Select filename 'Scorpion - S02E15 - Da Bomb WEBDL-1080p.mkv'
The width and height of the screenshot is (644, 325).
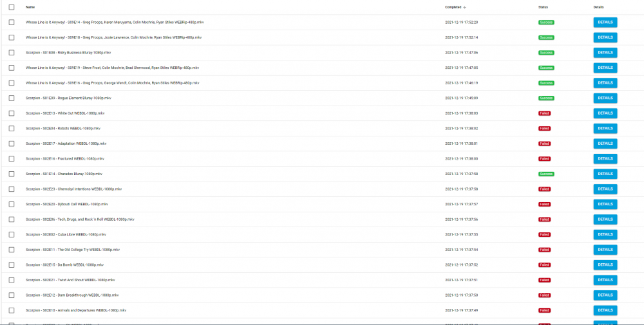[x=64, y=265]
